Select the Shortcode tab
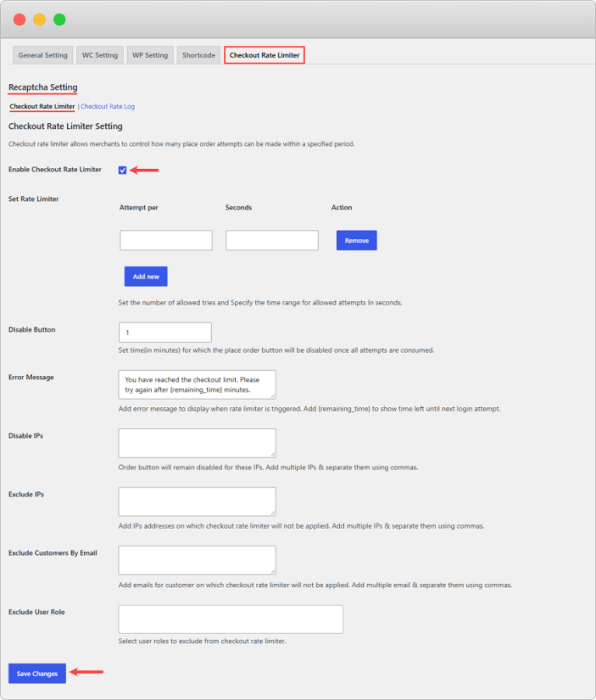Screen dimensions: 596x700 coord(198,55)
